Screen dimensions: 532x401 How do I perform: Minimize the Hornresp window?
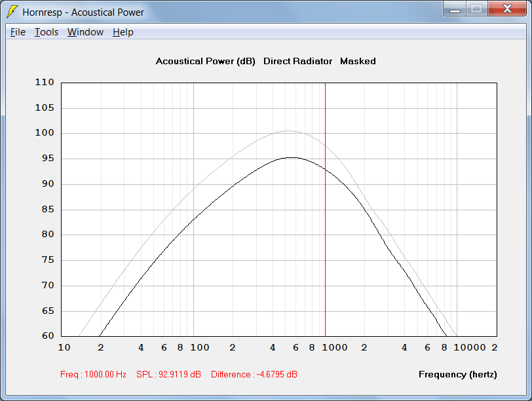click(455, 9)
